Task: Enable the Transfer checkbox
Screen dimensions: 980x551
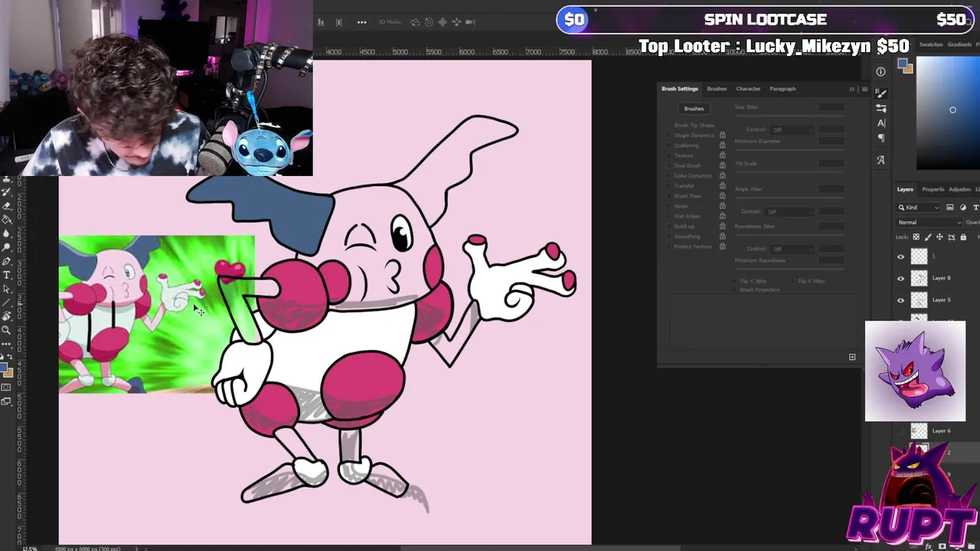Action: point(668,186)
